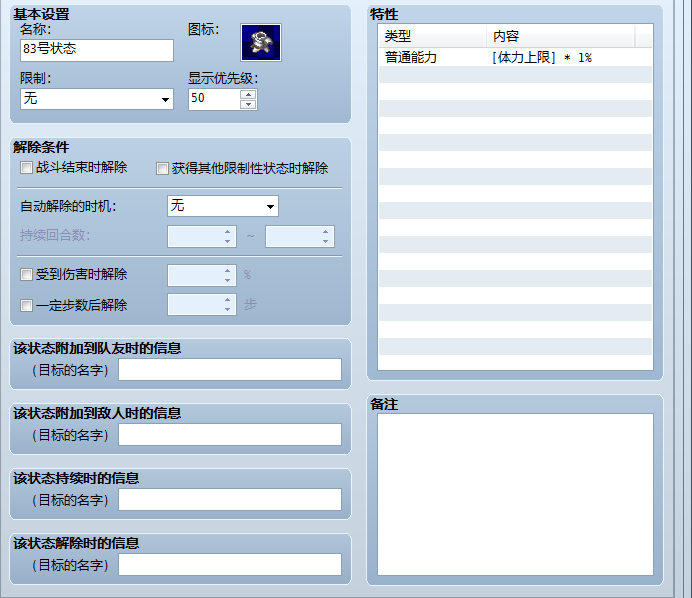Image resolution: width=692 pixels, height=598 pixels.
Task: Click the 内容 column header
Action: coord(561,36)
